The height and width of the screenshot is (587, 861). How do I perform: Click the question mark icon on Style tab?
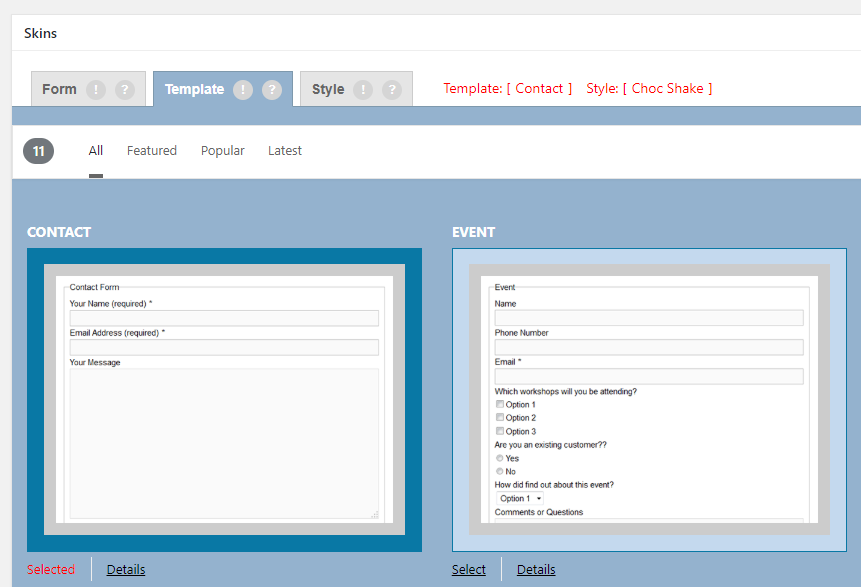tap(392, 89)
